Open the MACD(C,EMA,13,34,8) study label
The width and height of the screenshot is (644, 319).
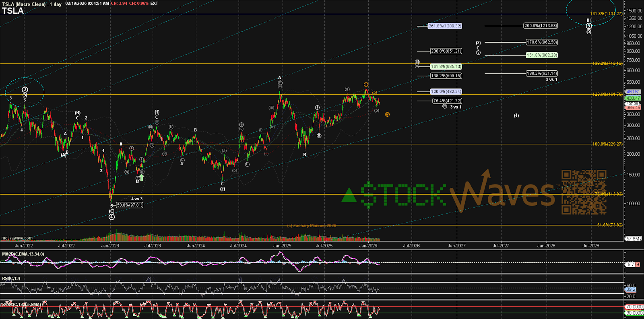click(23, 254)
